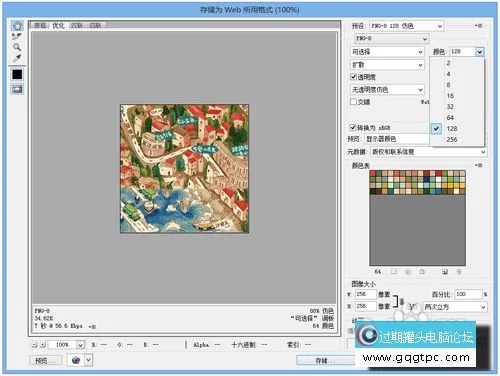Open the 预览 显示器颜色 dropdown

tap(397, 139)
